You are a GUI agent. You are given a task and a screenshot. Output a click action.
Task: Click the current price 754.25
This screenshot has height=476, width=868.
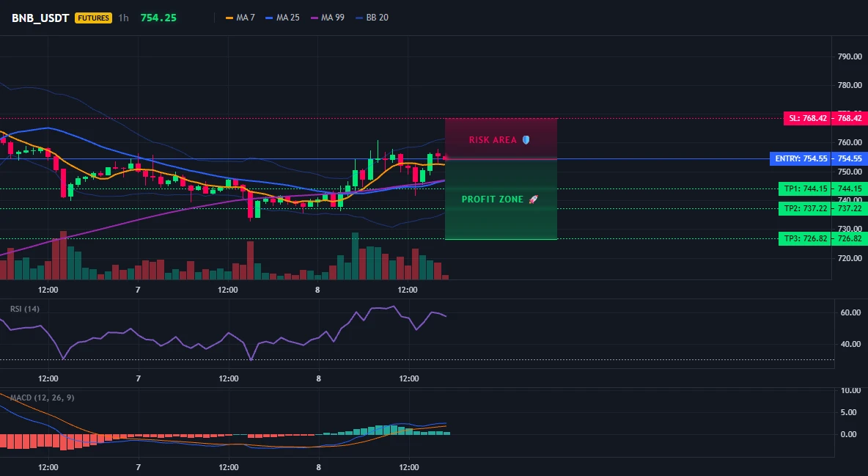point(158,18)
